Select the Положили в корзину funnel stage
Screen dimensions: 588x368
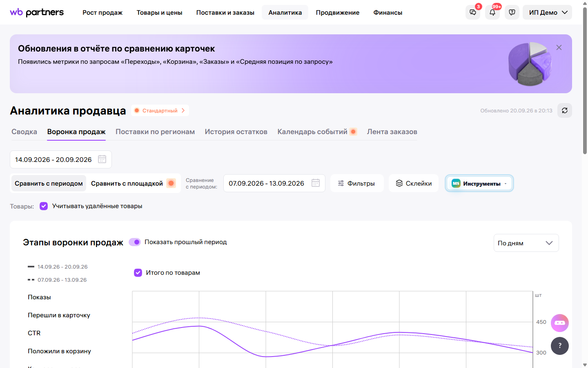click(59, 351)
